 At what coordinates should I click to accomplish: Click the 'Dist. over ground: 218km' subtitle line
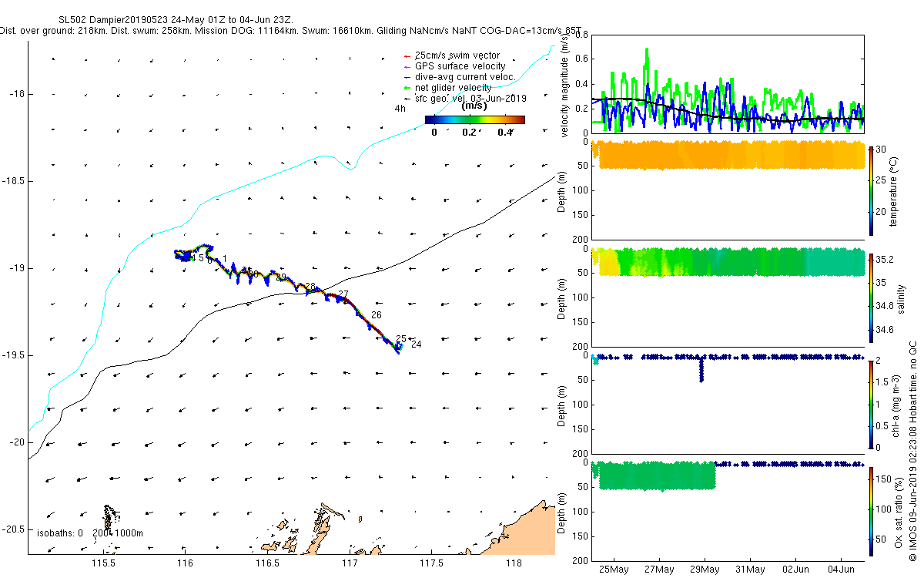coord(291,31)
